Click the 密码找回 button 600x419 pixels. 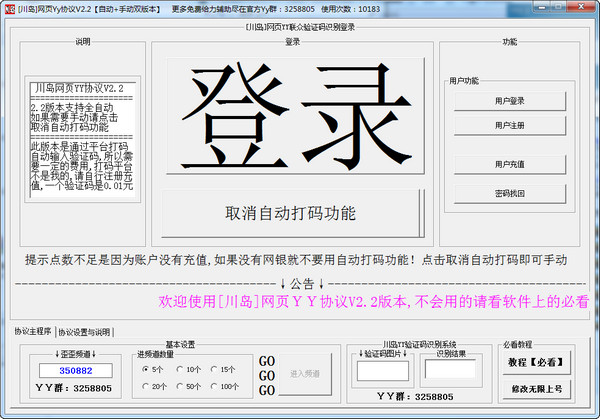click(x=509, y=192)
